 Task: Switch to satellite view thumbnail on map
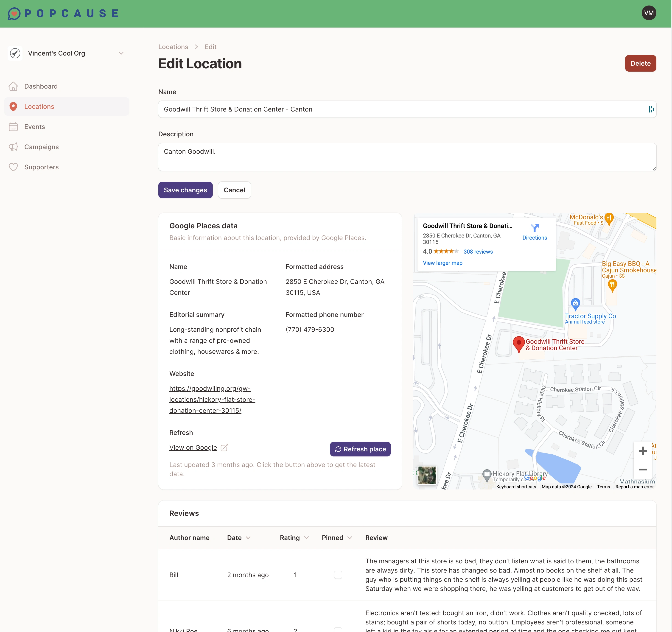(427, 475)
